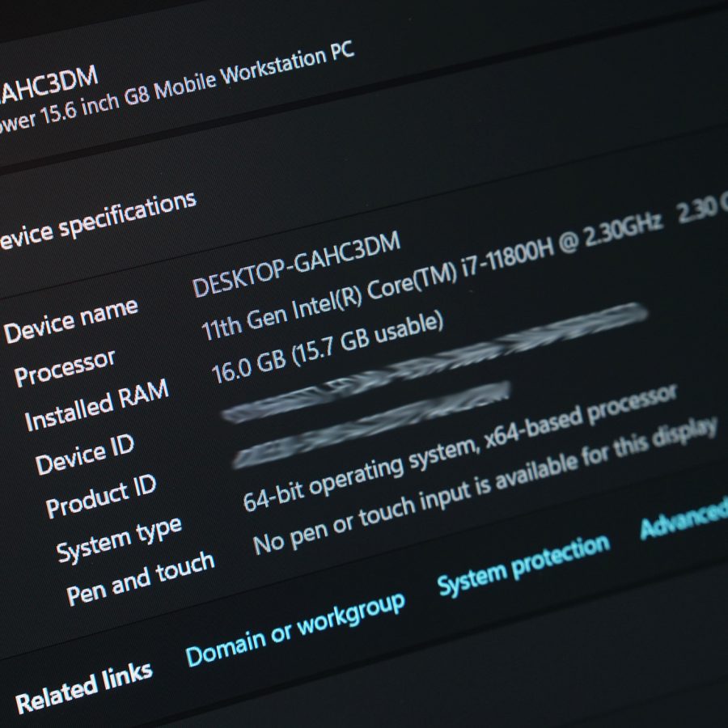Viewport: 728px width, 728px height.
Task: Click the Pen and touch label
Action: pos(140,578)
